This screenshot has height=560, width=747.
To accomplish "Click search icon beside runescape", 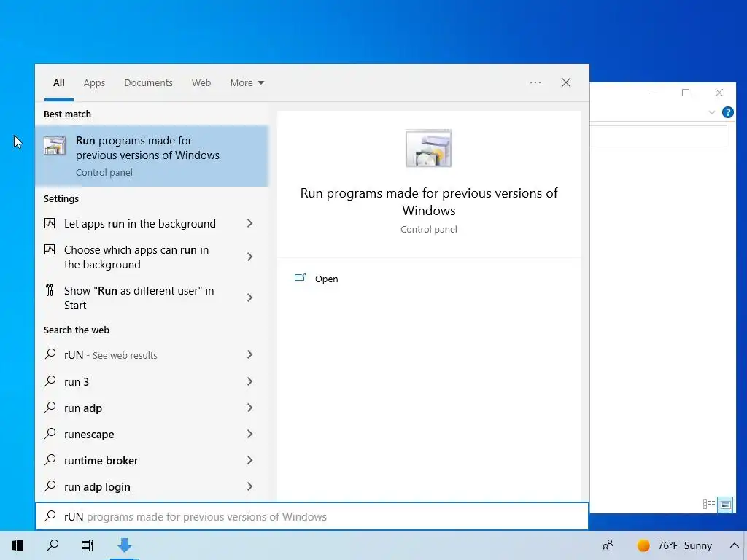I will tap(50, 433).
